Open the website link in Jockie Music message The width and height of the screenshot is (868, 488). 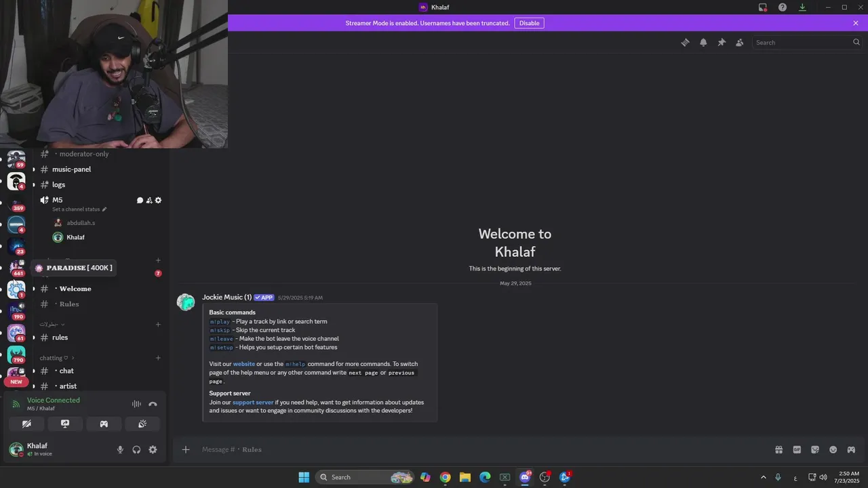[244, 364]
